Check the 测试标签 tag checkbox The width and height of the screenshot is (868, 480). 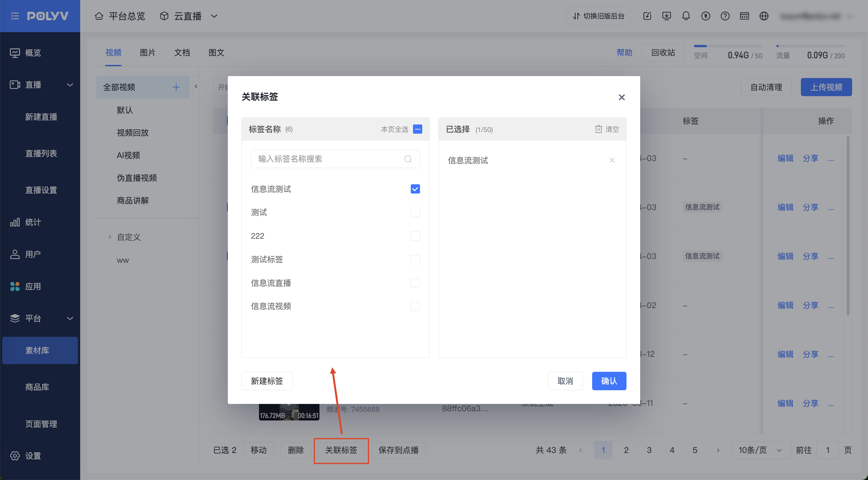pos(415,259)
